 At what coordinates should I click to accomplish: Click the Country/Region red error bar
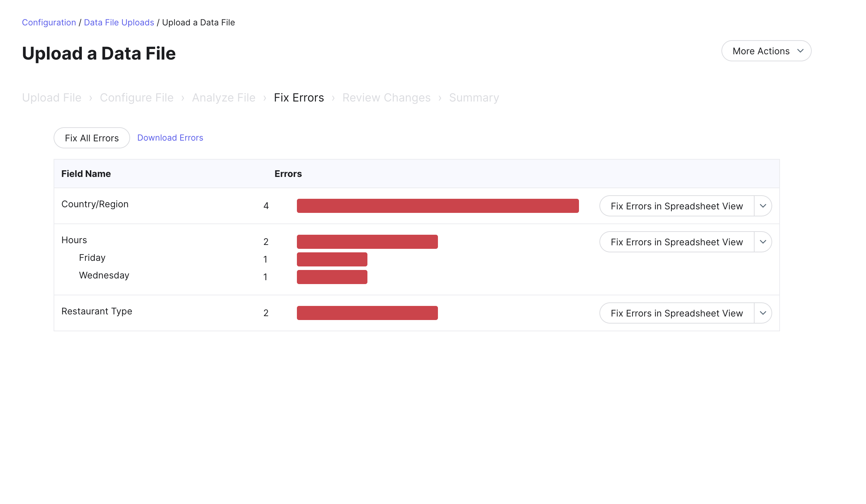438,206
